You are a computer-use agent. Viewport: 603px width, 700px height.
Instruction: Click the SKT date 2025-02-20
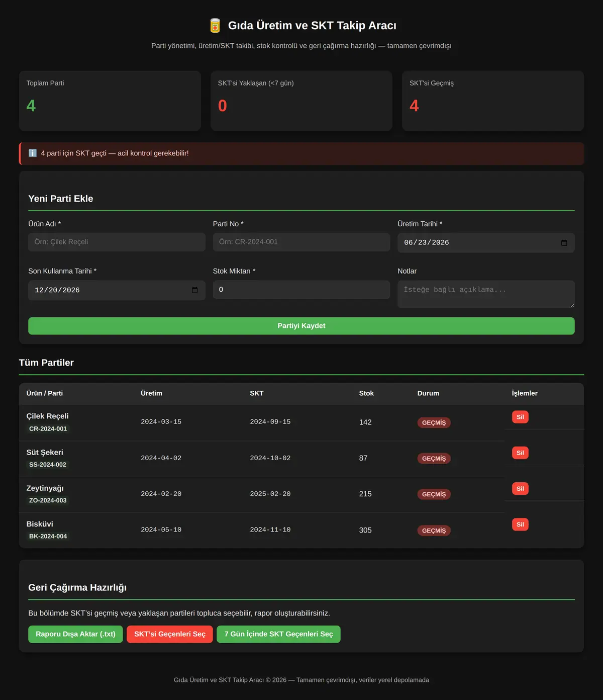(270, 494)
